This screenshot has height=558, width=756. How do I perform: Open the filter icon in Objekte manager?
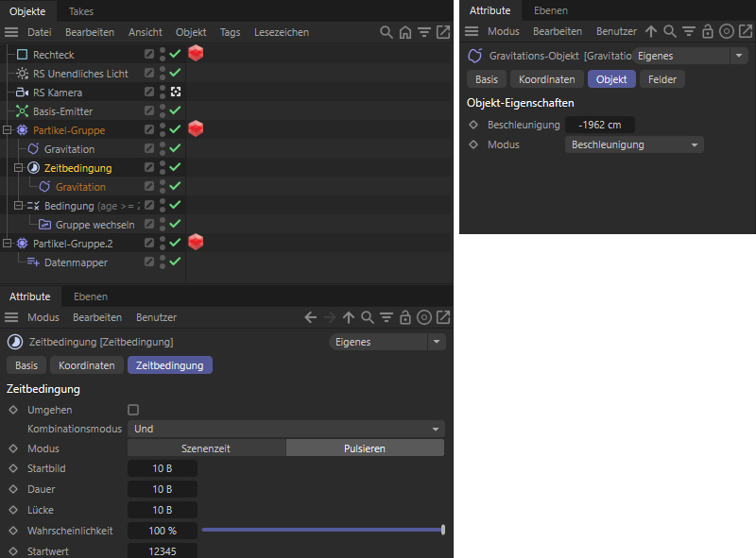(424, 32)
